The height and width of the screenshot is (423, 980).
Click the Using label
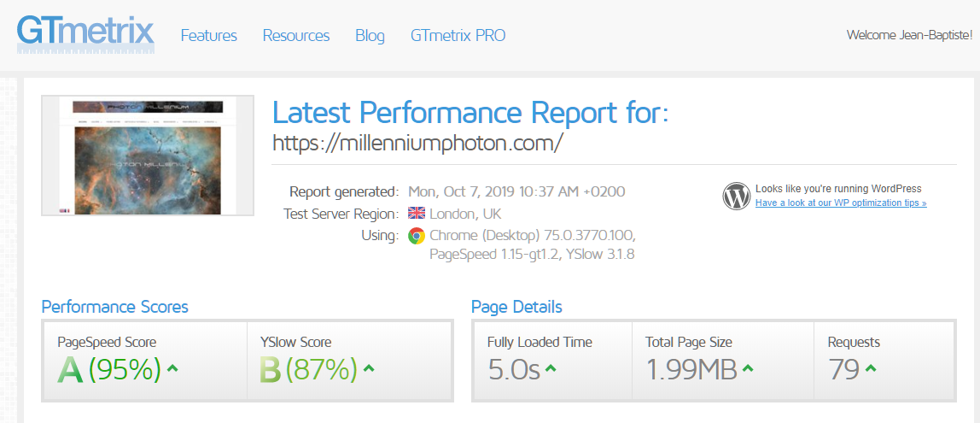[379, 236]
